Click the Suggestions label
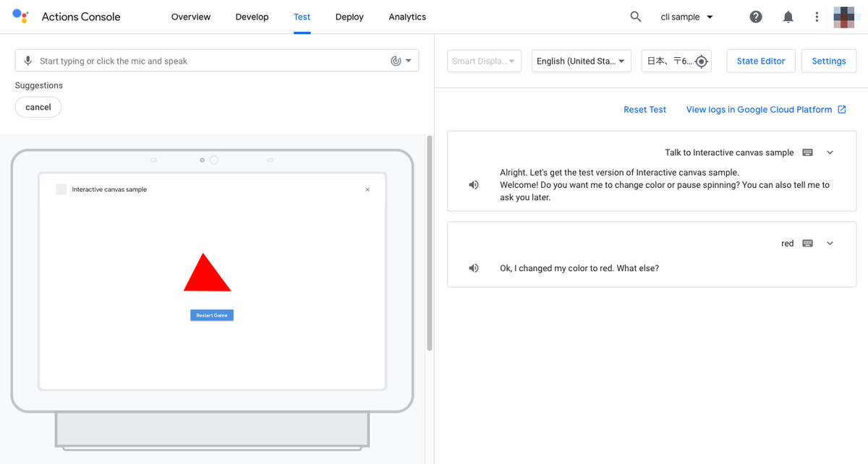 (39, 85)
